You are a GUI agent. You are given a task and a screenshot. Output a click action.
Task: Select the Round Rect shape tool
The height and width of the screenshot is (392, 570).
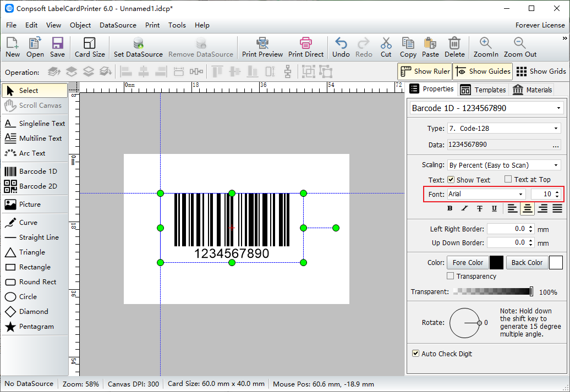click(x=35, y=282)
